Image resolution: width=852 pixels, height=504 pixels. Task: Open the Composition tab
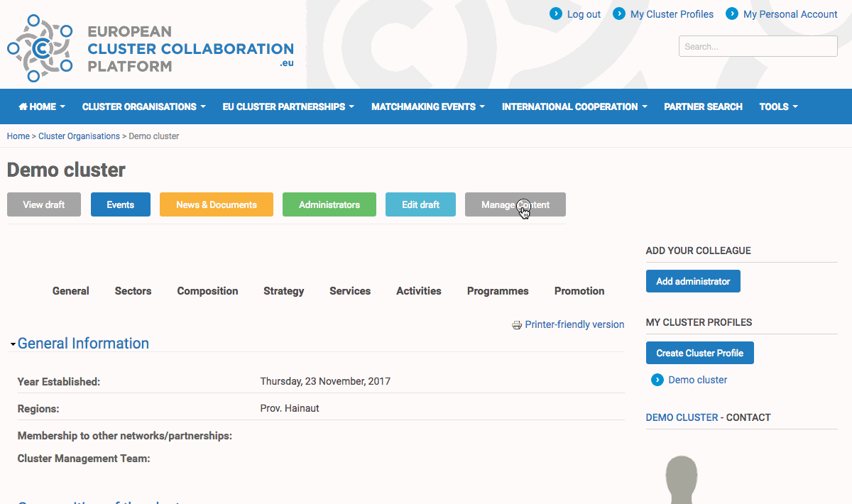tap(207, 291)
